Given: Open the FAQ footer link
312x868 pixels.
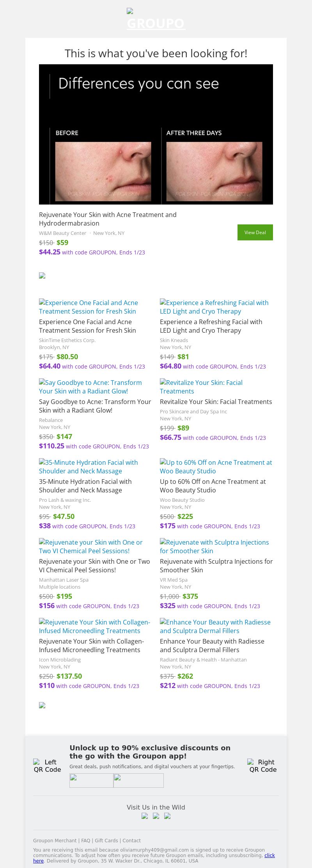Looking at the screenshot, I should [85, 841].
